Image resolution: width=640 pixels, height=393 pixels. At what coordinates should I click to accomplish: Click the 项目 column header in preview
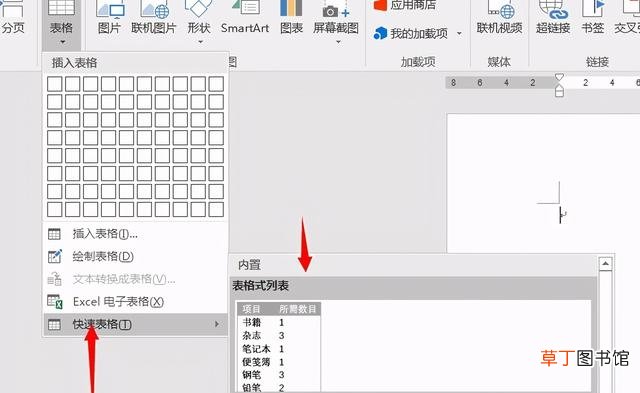[x=251, y=309]
